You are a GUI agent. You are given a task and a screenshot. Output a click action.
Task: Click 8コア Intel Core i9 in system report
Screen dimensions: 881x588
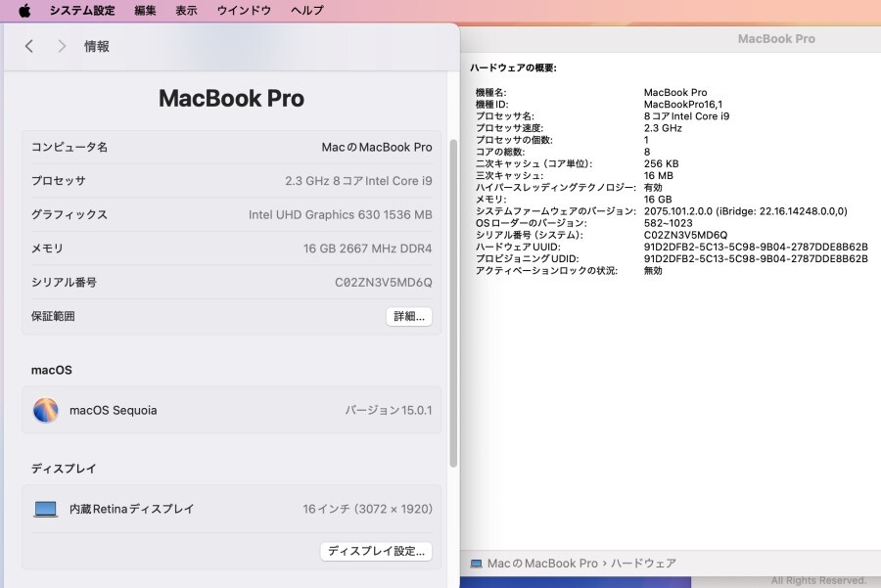pos(686,116)
